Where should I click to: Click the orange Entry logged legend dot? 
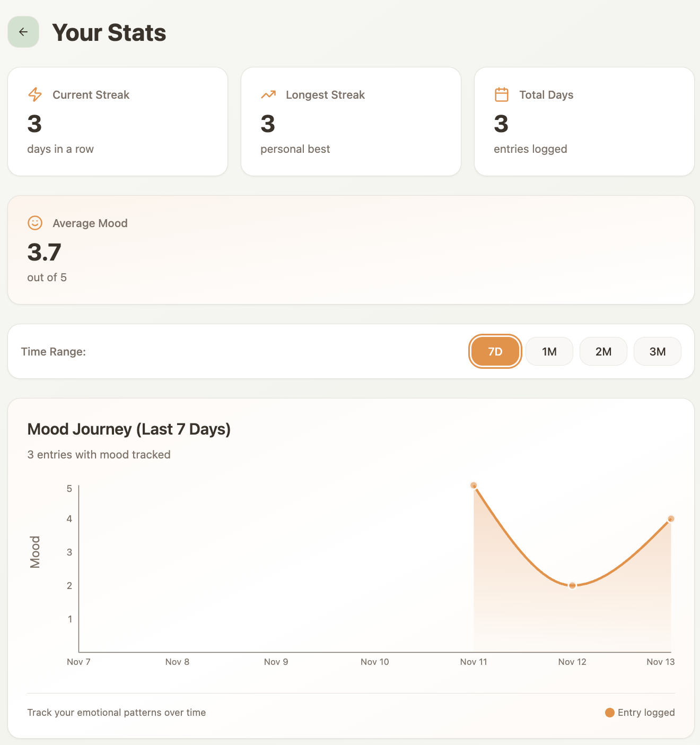pos(610,713)
